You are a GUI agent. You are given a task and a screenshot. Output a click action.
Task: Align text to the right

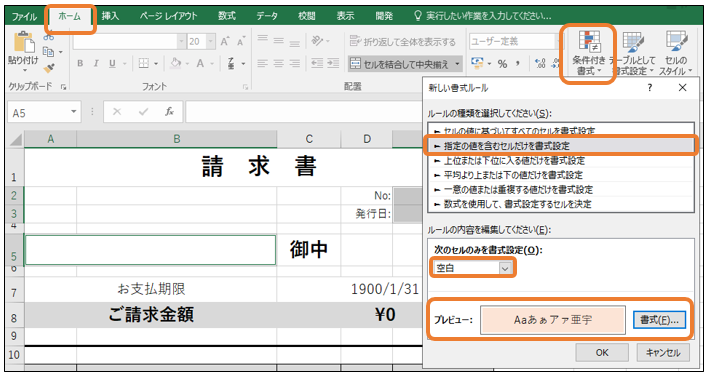(294, 64)
